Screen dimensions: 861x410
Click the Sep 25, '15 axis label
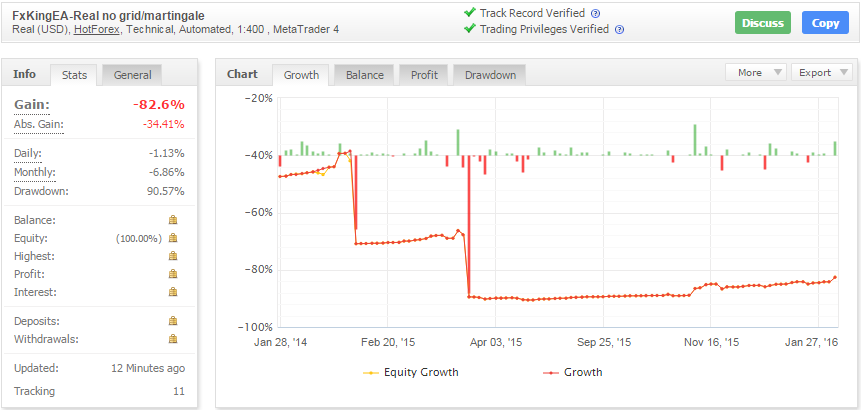click(603, 342)
